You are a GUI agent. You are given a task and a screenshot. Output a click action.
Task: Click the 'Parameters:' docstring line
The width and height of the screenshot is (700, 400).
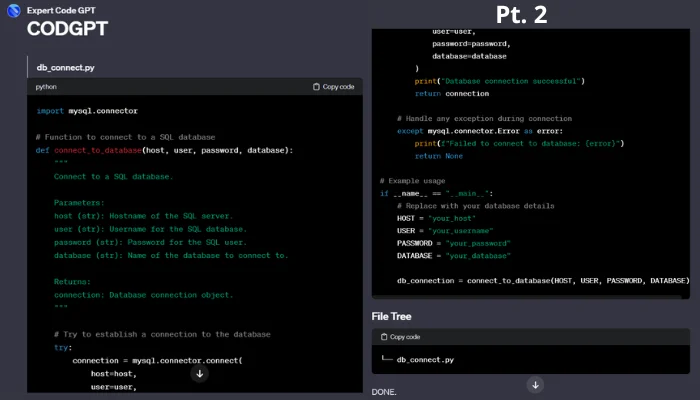tap(79, 203)
